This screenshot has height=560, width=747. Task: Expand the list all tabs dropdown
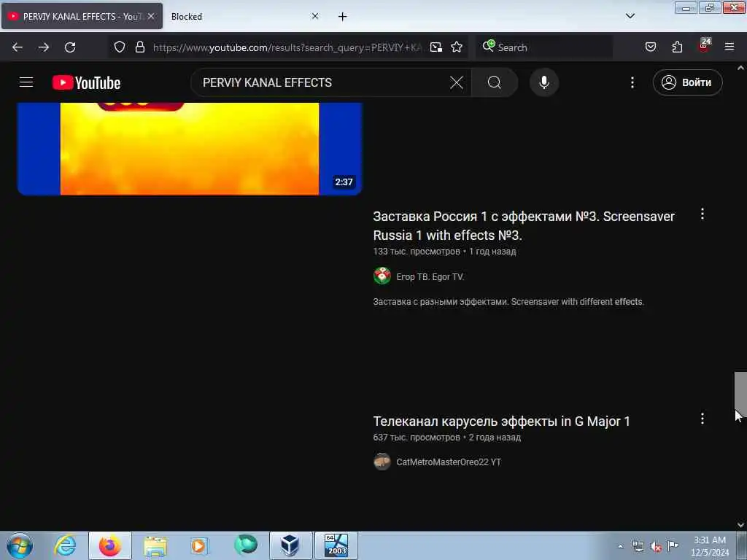tap(630, 16)
